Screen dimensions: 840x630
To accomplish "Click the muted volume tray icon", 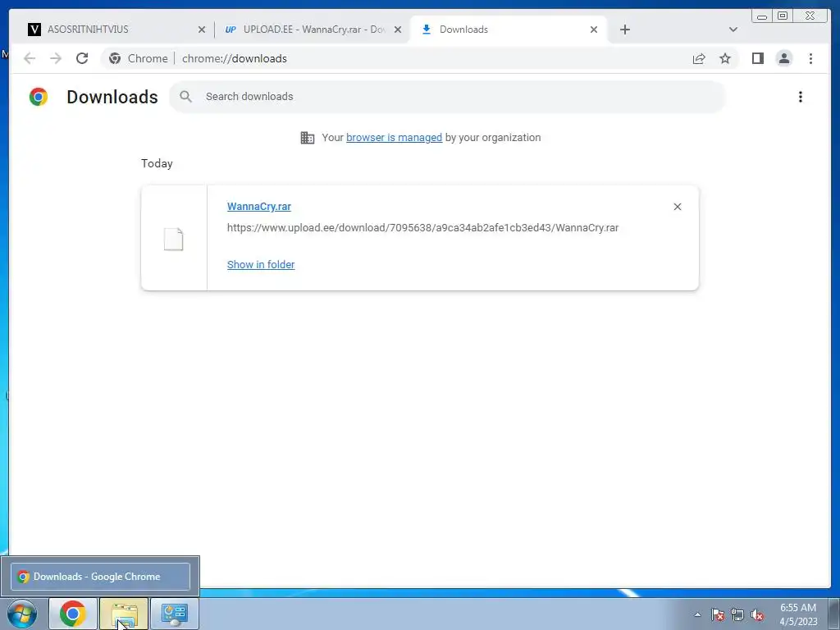I will (757, 614).
